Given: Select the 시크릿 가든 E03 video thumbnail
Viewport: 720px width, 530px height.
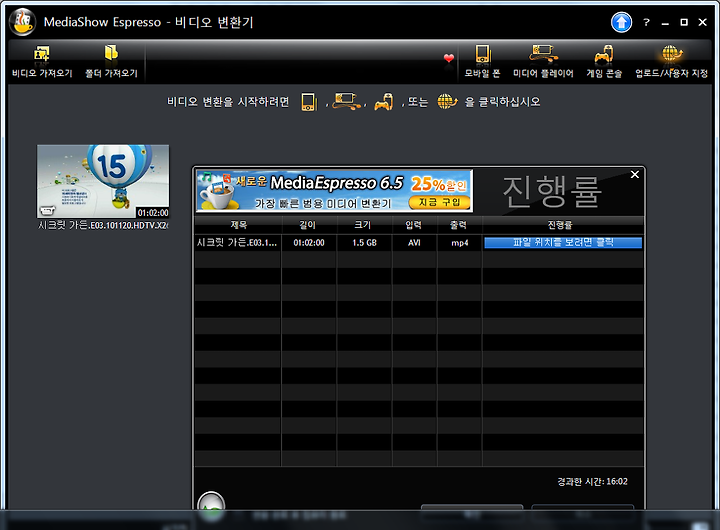Looking at the screenshot, I should [x=103, y=181].
